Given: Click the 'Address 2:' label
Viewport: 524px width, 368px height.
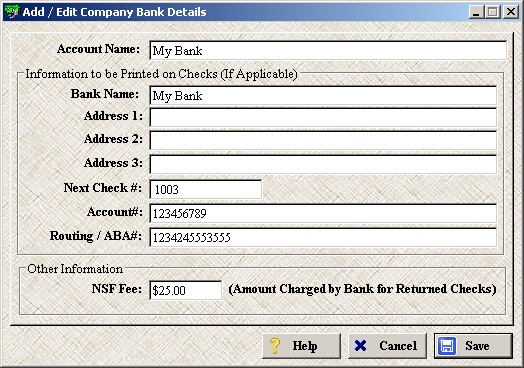Looking at the screenshot, I should pos(113,139).
